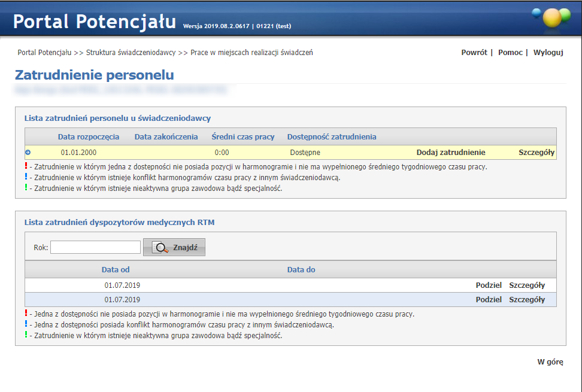582x392 pixels.
Task: Click the Znajdź search button
Action: [174, 247]
